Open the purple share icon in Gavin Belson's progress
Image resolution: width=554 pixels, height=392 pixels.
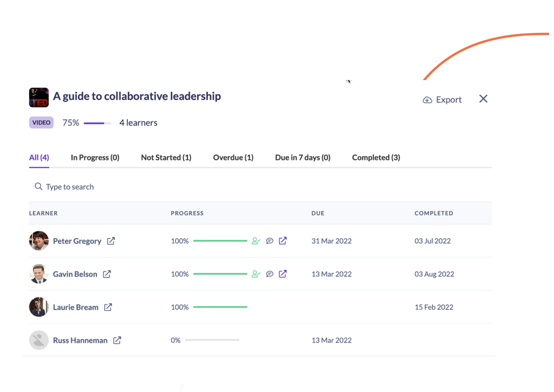pyautogui.click(x=283, y=274)
